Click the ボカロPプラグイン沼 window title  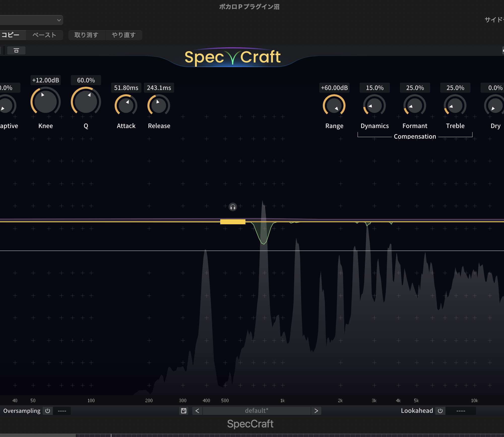pos(249,7)
